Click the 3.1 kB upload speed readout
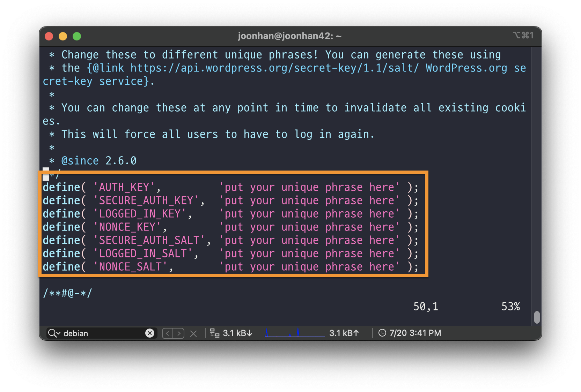 (x=344, y=333)
